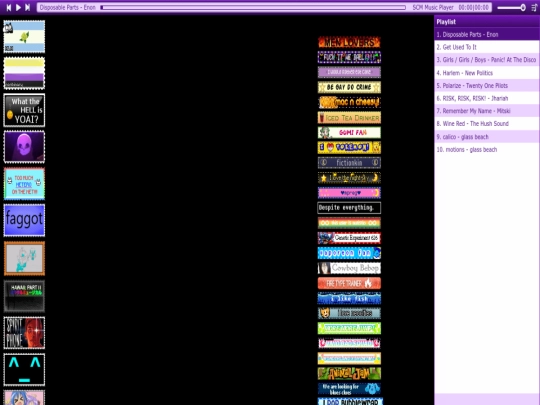Seek within the song progress bar
Image resolution: width=540 pixels, height=405 pixels.
pos(253,7)
